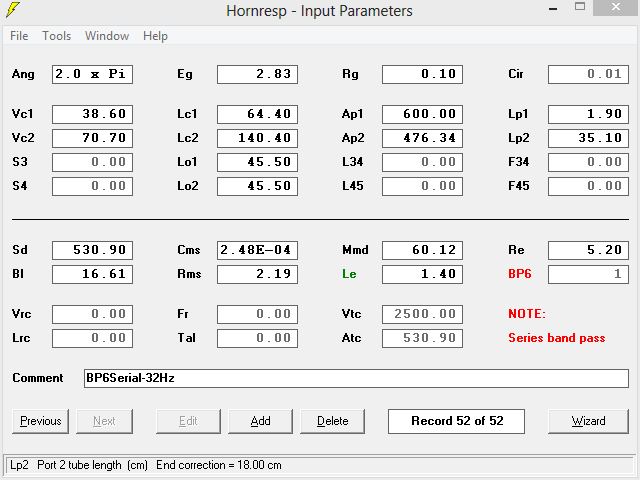Click the L34 input field
This screenshot has height=480, width=640.
coord(422,162)
